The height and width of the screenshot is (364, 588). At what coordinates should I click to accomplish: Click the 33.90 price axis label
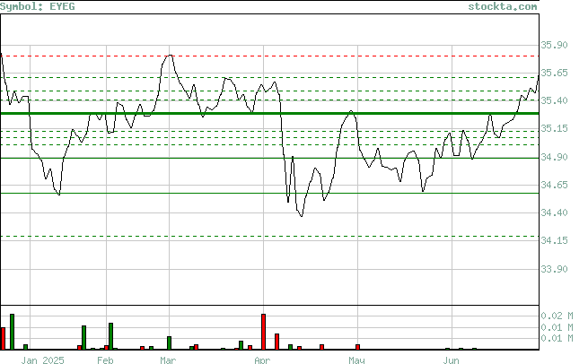[x=554, y=269]
